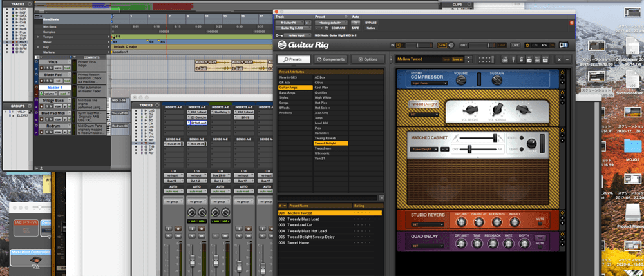Open the metronome icon in rack toolbar
This screenshot has height=276, width=644.
pyautogui.click(x=520, y=59)
